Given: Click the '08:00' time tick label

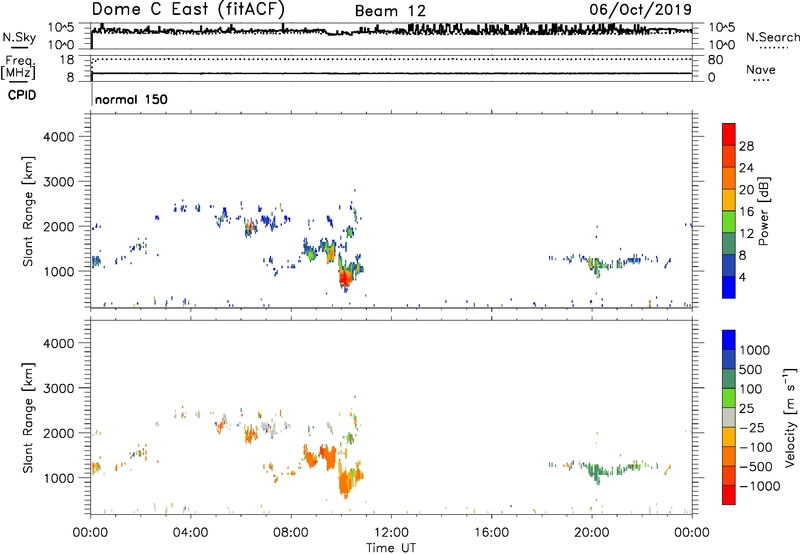Looking at the screenshot, I should tap(291, 533).
